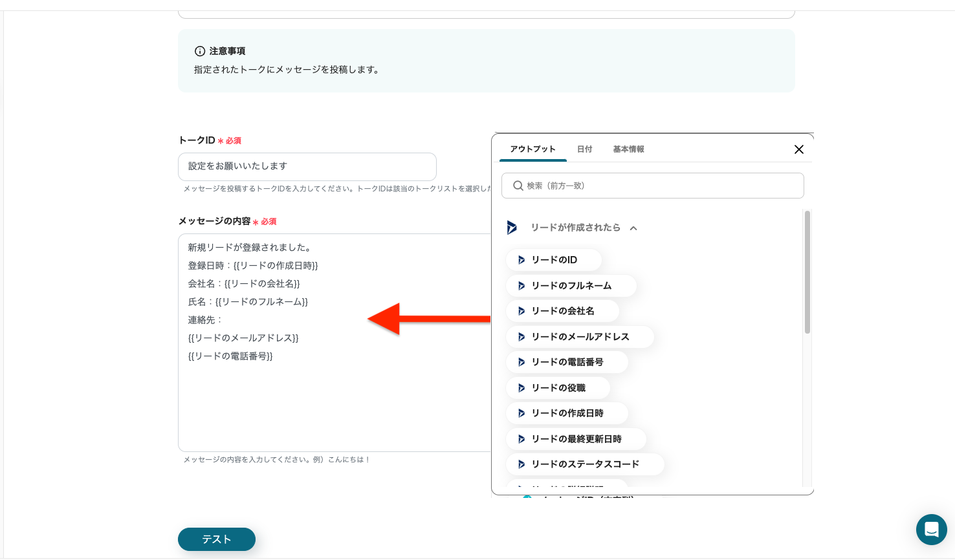Screen dimensions: 955x560
Task: Click the トークID input field
Action: click(307, 167)
